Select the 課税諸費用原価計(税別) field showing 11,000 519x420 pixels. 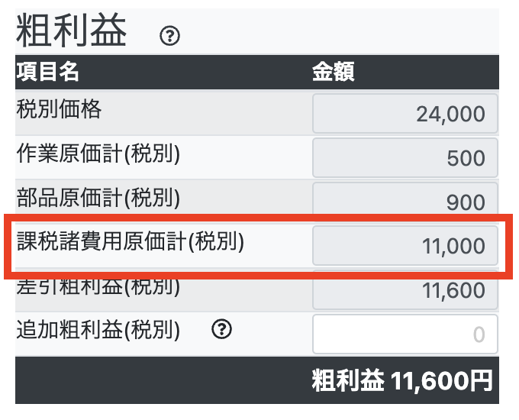pyautogui.click(x=405, y=246)
